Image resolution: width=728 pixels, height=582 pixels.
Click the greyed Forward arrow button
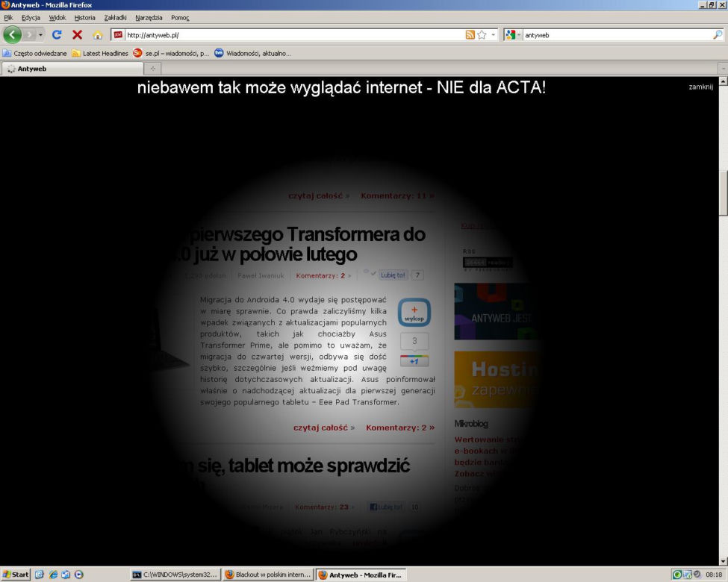point(29,35)
